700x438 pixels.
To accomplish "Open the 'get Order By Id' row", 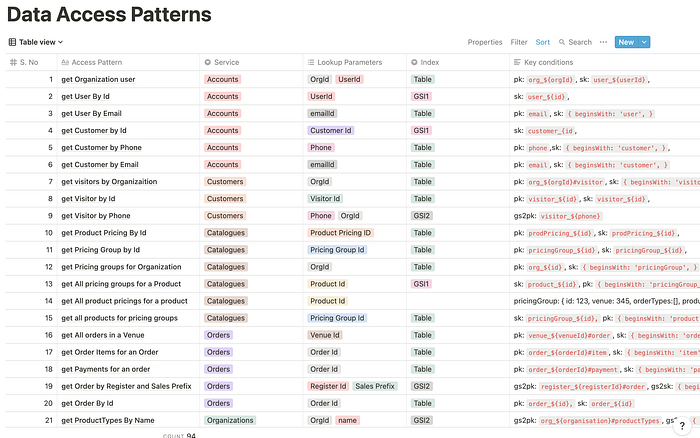I will click(88, 403).
